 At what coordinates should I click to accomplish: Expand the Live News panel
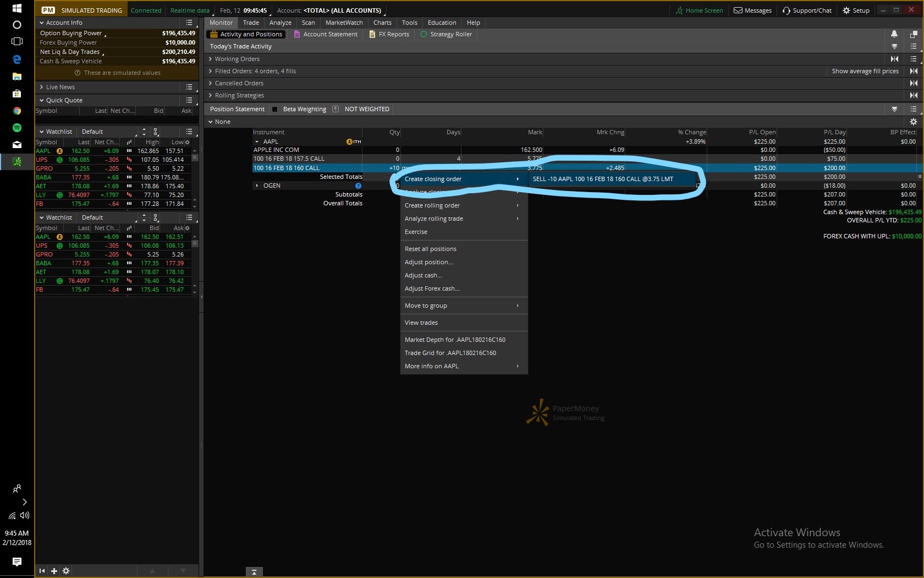click(x=42, y=87)
